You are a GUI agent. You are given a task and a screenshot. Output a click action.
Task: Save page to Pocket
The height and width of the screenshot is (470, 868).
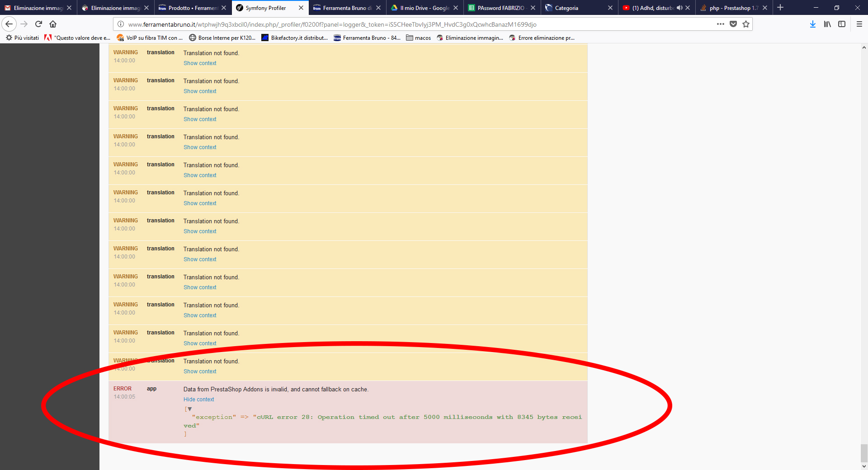tap(733, 24)
